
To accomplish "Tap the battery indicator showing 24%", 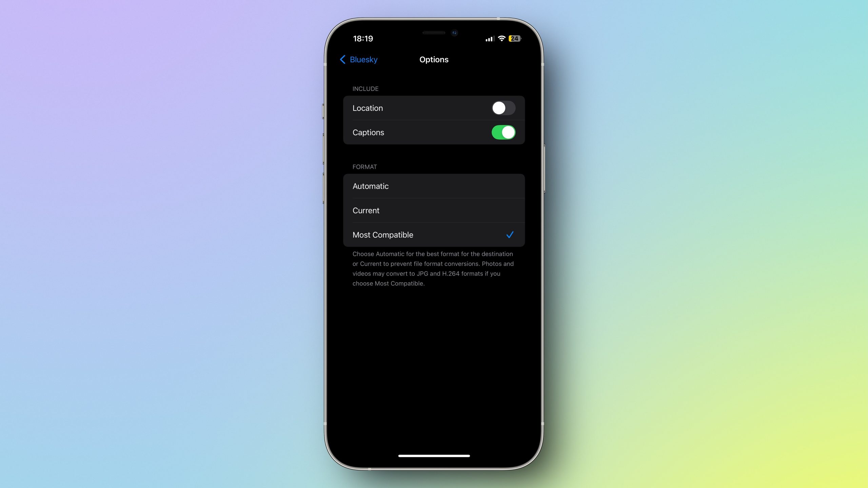I will [x=514, y=38].
